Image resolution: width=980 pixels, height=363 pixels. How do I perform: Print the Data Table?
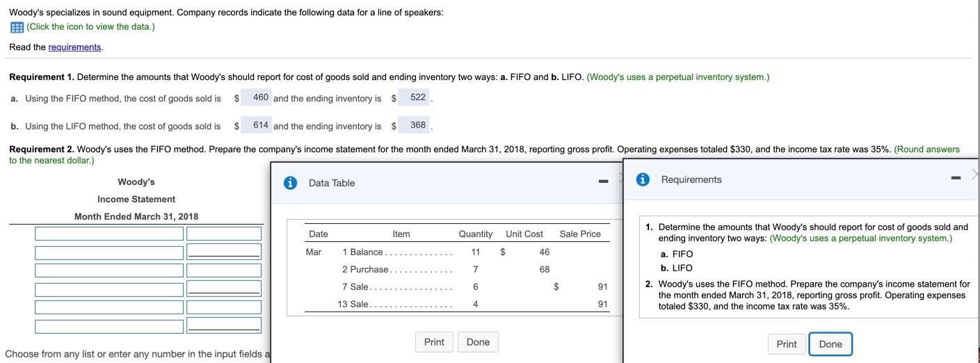434,342
